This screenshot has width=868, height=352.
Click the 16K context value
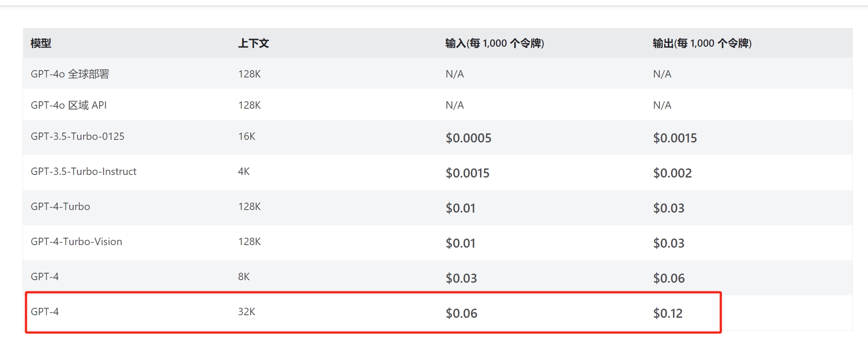[247, 136]
